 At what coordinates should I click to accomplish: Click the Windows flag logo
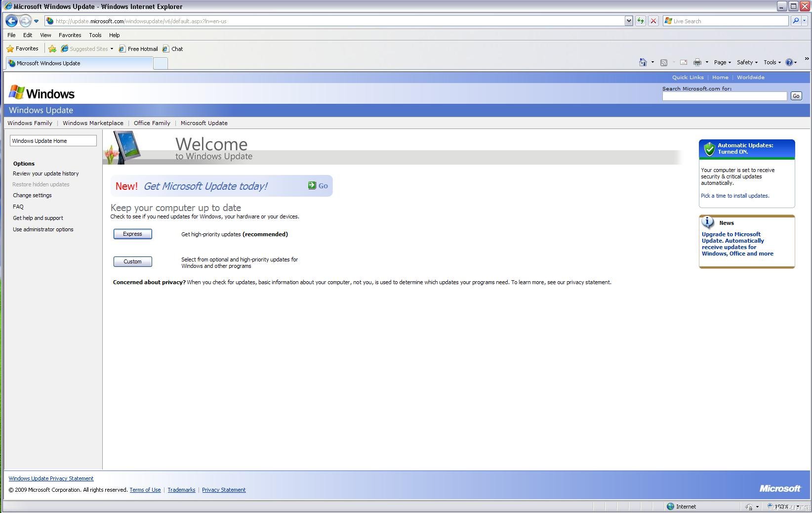click(16, 92)
